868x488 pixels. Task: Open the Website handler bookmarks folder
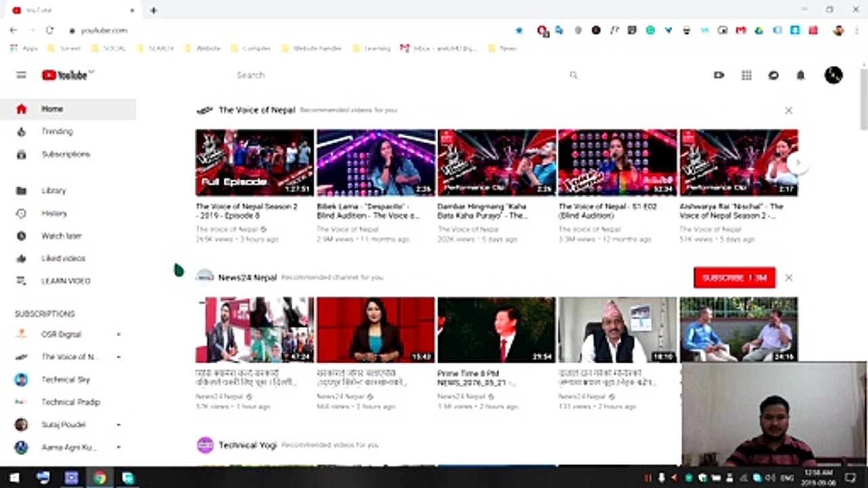click(x=312, y=49)
